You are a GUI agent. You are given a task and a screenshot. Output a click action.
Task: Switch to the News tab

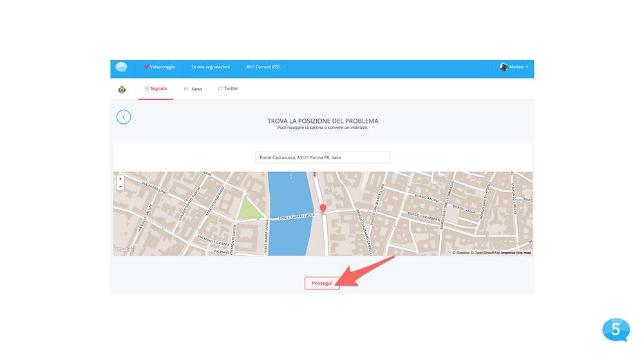[193, 89]
